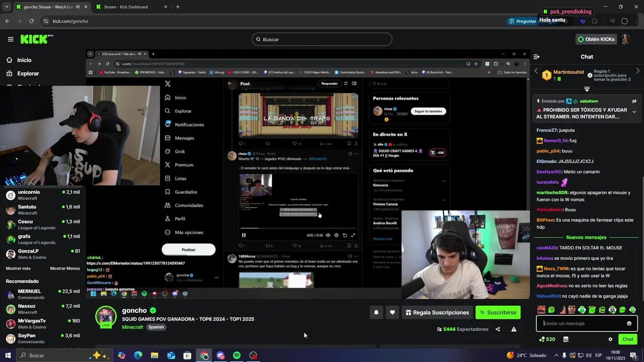This screenshot has height=362, width=644.
Task: Open Microsoft Edge from taskbar
Action: coord(138,355)
